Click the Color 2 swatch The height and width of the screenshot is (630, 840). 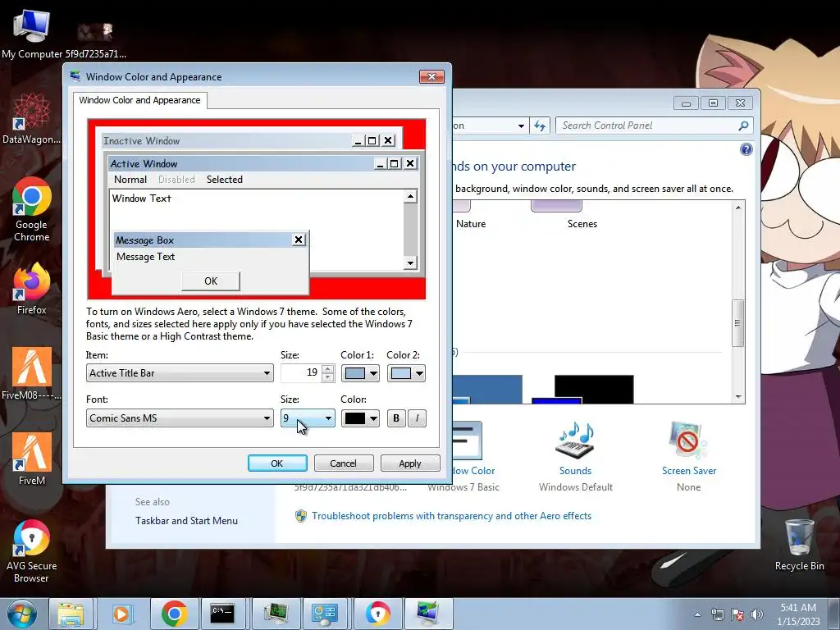tap(400, 373)
